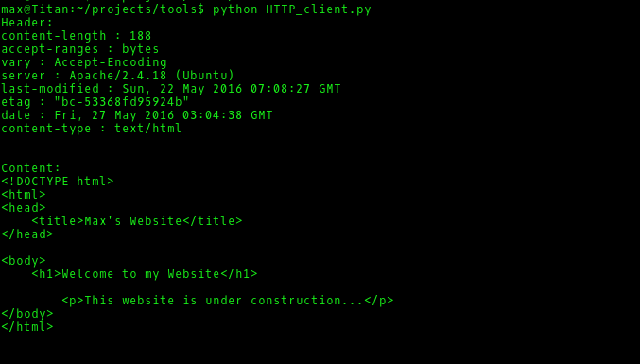This screenshot has width=640, height=364.
Task: Click the under construction paragraph line
Action: [228, 301]
